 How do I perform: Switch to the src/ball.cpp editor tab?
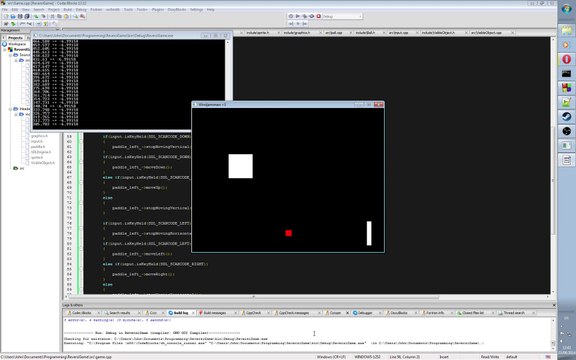coord(334,33)
